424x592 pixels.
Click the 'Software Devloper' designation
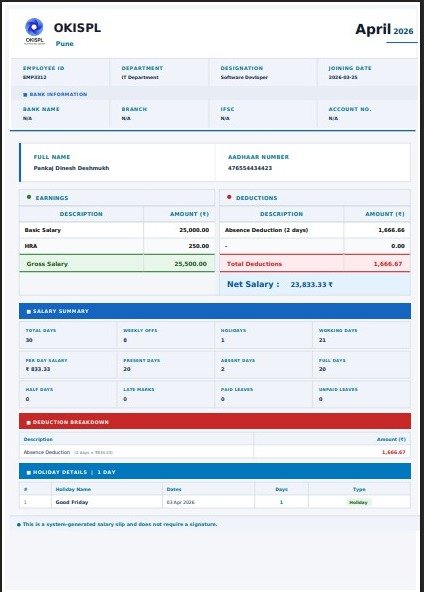pos(244,77)
